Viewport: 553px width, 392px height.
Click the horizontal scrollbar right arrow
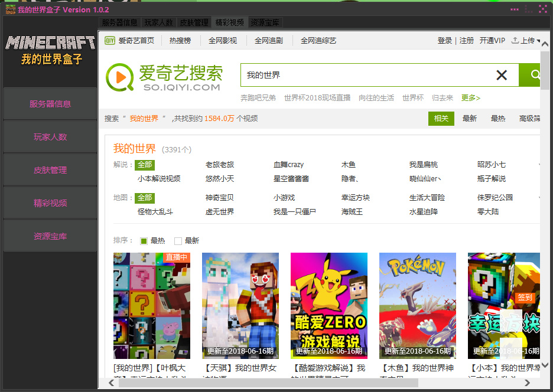[x=527, y=383]
